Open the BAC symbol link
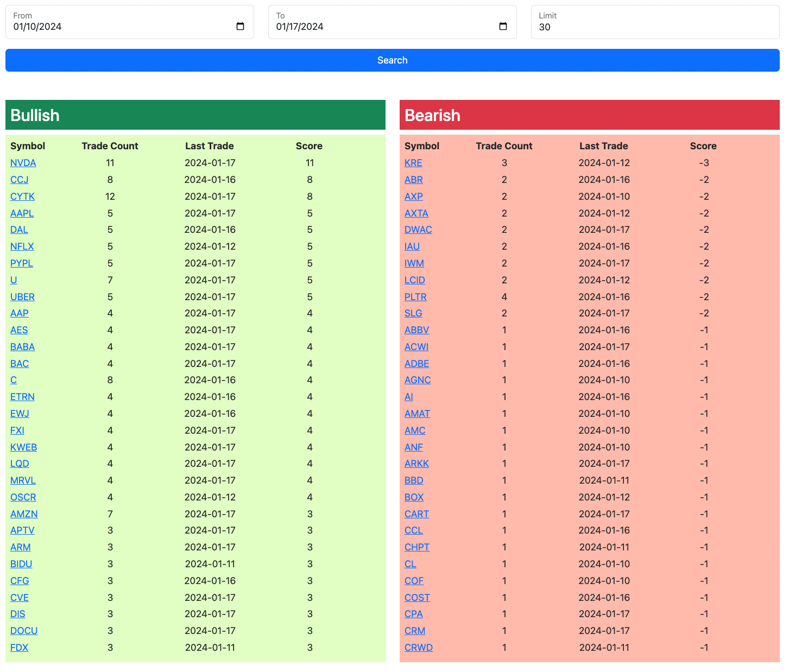The height and width of the screenshot is (672, 789). (x=20, y=364)
